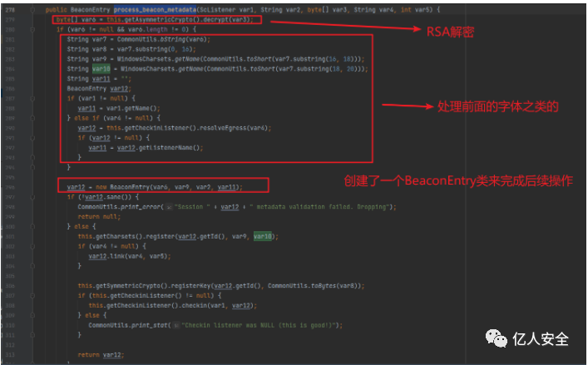Toggle the fold end marker at line 294
This screenshot has width=588, height=365.
32,167
